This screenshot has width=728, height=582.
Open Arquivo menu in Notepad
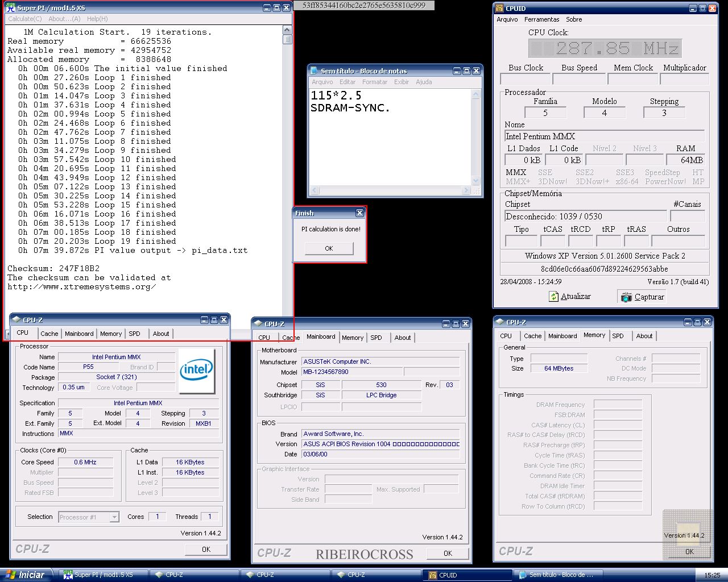[322, 82]
